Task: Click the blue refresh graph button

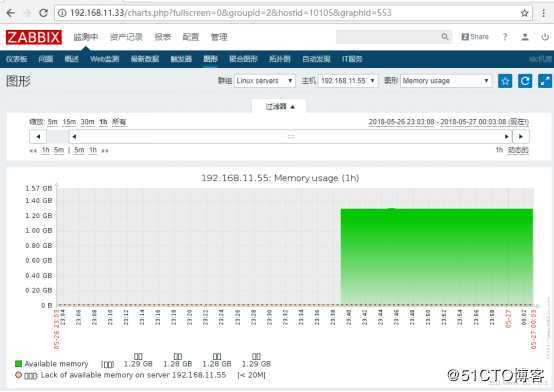Action: click(525, 81)
